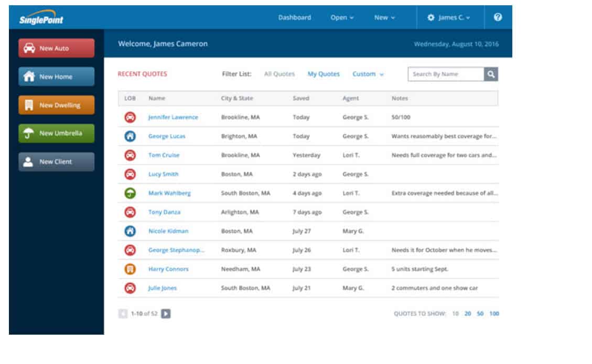Sort by the Agent column header
The width and height of the screenshot is (592, 364).
(350, 98)
